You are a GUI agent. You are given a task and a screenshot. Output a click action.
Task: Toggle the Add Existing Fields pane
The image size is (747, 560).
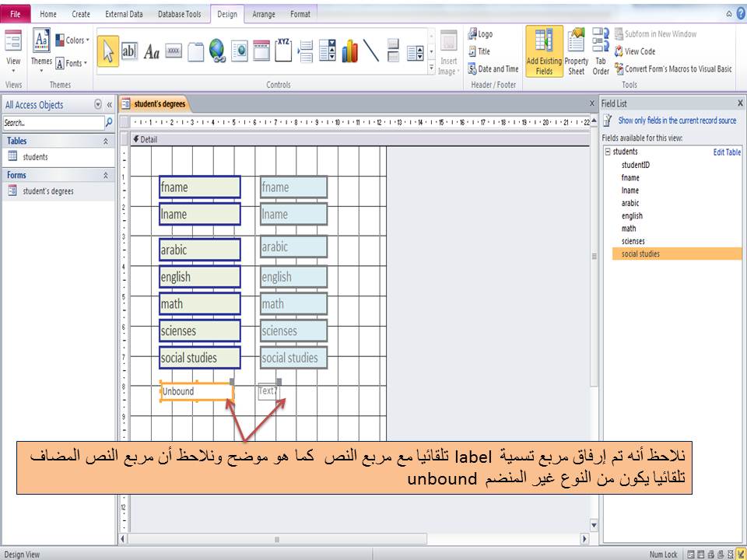[545, 51]
